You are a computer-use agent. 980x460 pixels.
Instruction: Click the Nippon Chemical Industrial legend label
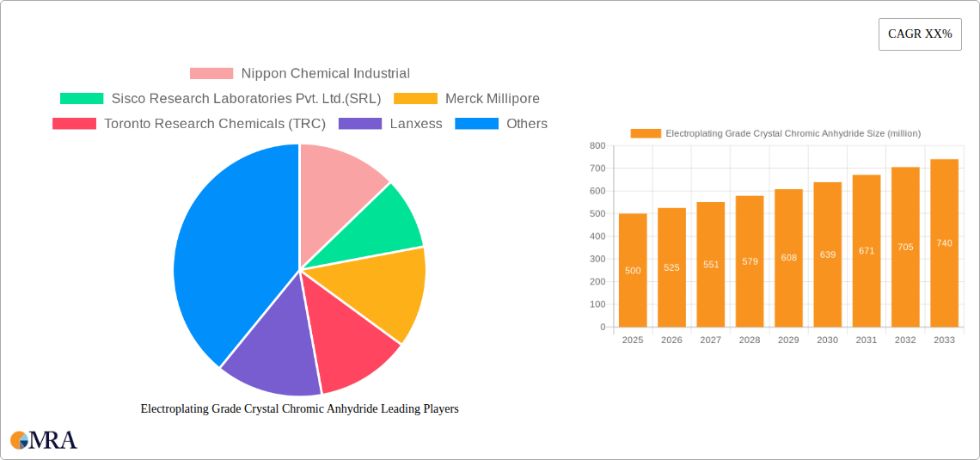pyautogui.click(x=326, y=74)
